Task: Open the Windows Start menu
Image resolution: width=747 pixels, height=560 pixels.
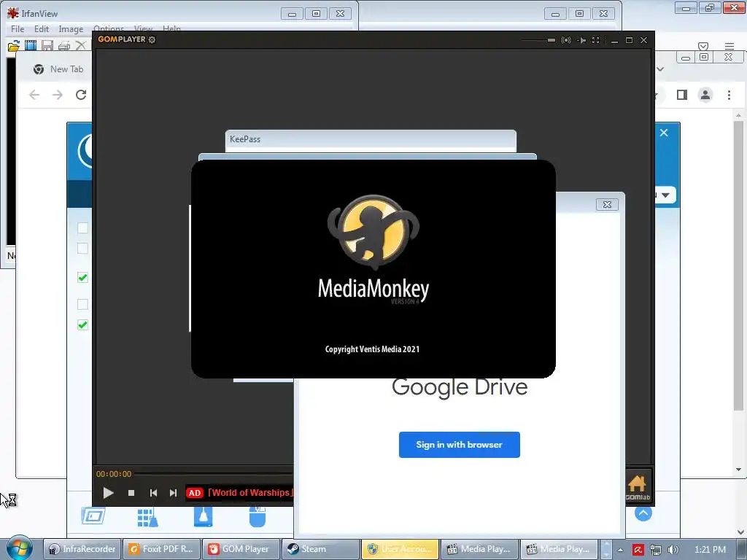Action: point(19,548)
